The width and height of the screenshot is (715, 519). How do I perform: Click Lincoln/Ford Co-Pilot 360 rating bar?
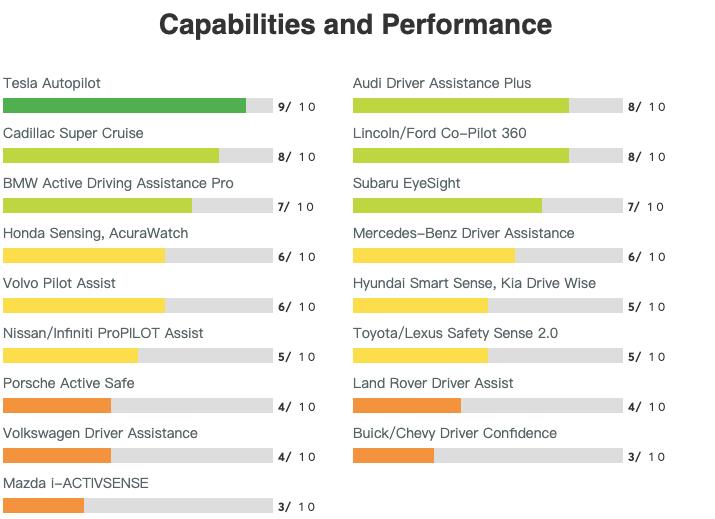point(487,156)
